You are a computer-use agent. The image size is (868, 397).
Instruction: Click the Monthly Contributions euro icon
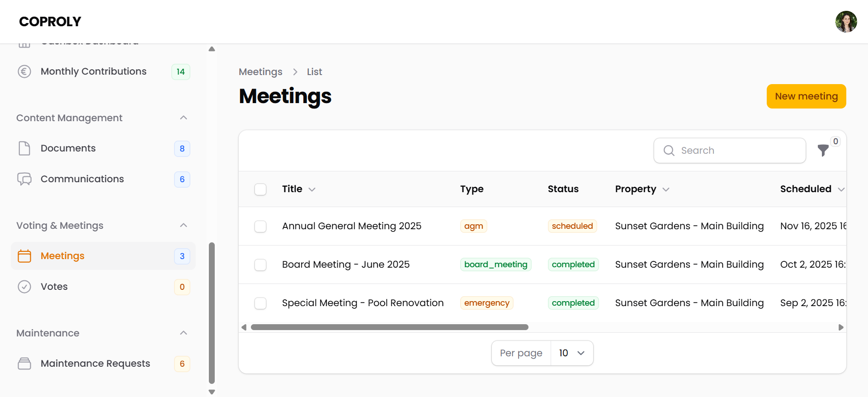(25, 71)
